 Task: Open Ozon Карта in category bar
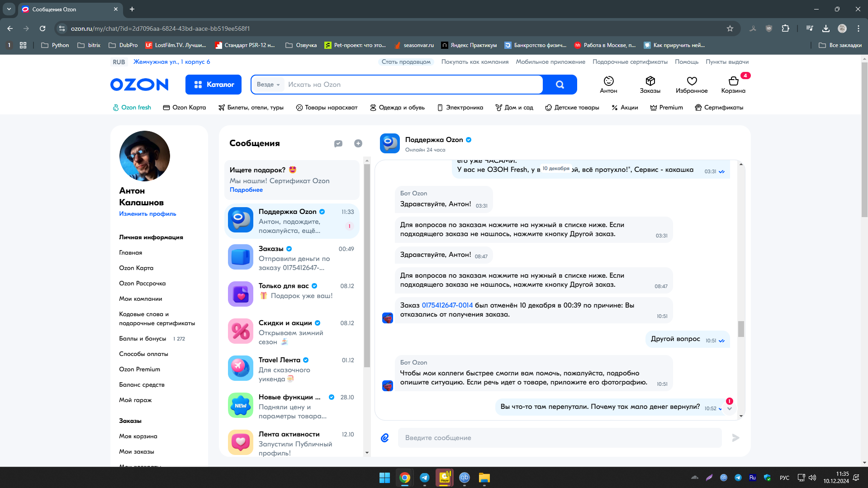[x=184, y=108]
